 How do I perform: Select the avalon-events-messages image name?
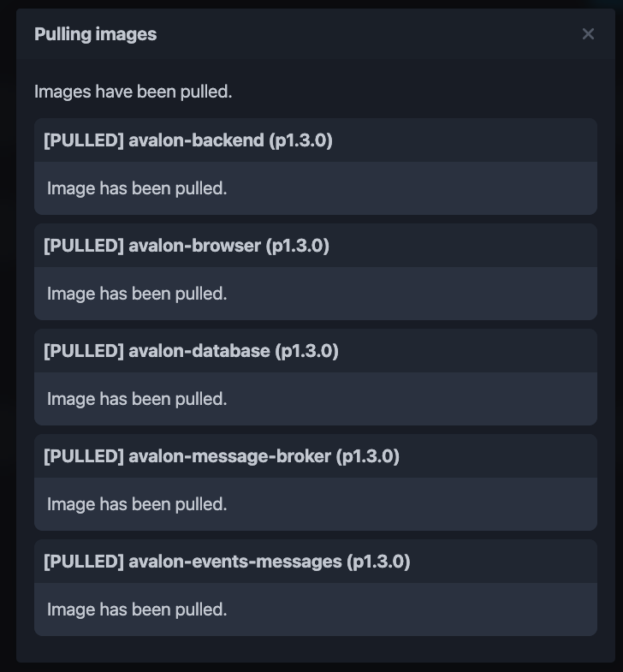click(x=234, y=562)
